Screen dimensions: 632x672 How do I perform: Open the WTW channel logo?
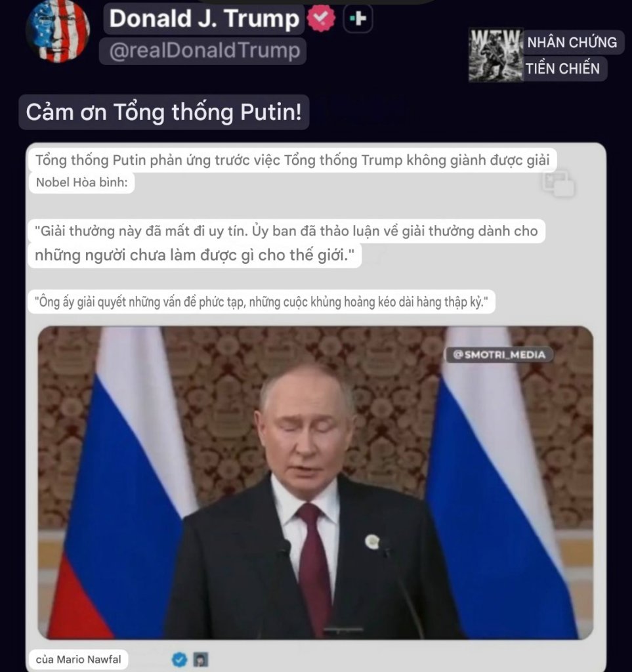(x=495, y=55)
